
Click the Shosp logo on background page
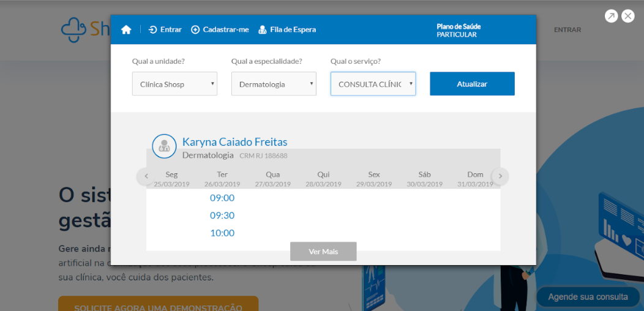tap(86, 29)
